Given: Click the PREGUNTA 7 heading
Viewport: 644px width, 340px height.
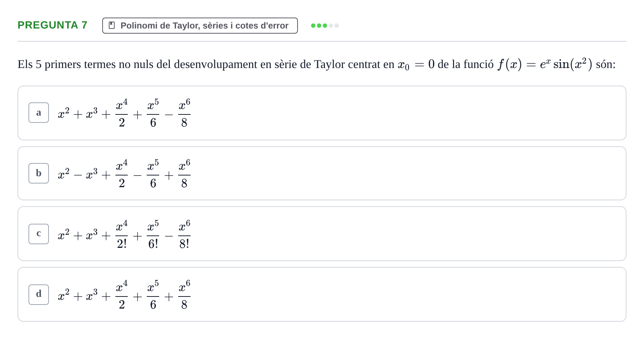Looking at the screenshot, I should [53, 25].
